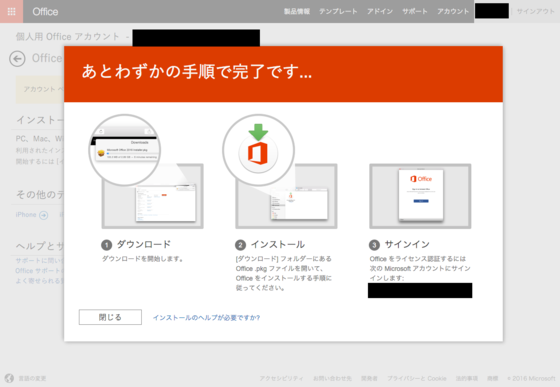Open インストールのヘルプが必要ですか? link
The width and height of the screenshot is (560, 387).
click(206, 318)
